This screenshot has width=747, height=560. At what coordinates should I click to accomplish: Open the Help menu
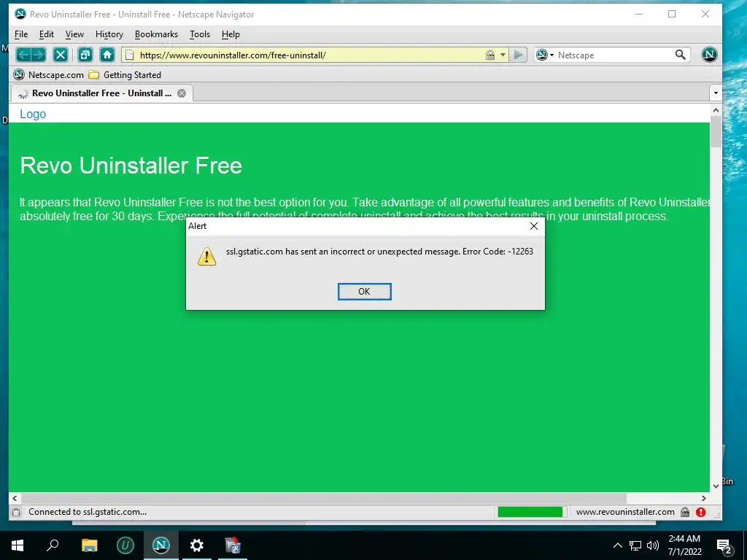pos(231,34)
